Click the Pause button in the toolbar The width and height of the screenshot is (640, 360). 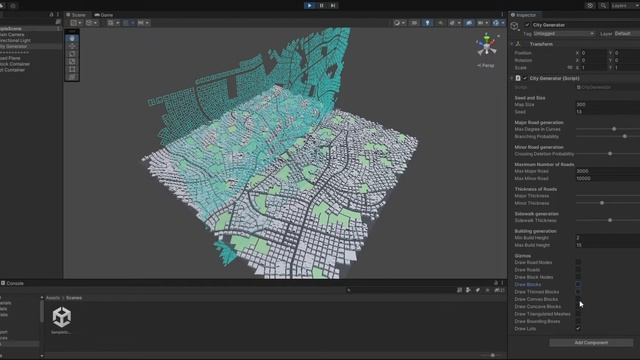point(322,5)
